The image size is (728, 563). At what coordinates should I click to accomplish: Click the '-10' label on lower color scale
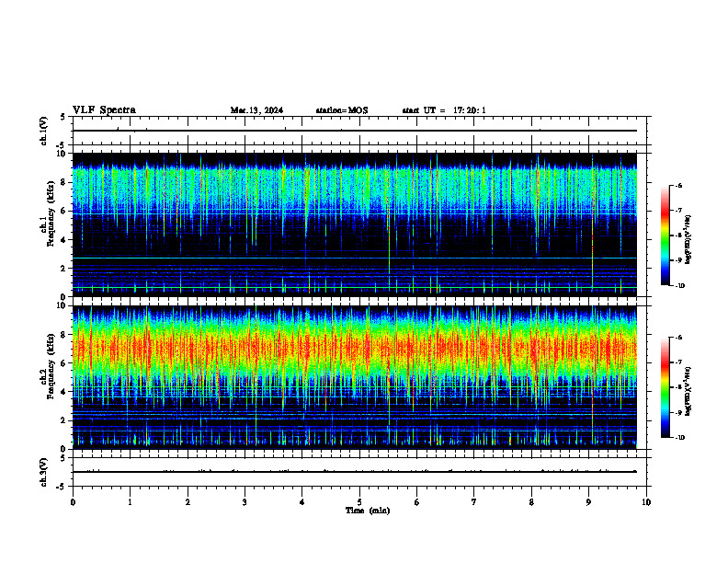pyautogui.click(x=680, y=438)
